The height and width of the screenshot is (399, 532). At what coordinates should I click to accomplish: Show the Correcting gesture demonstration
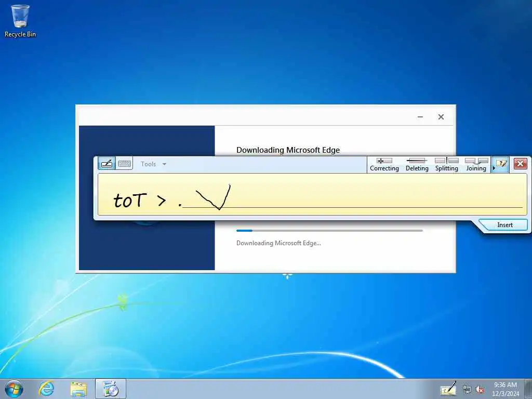pyautogui.click(x=384, y=165)
